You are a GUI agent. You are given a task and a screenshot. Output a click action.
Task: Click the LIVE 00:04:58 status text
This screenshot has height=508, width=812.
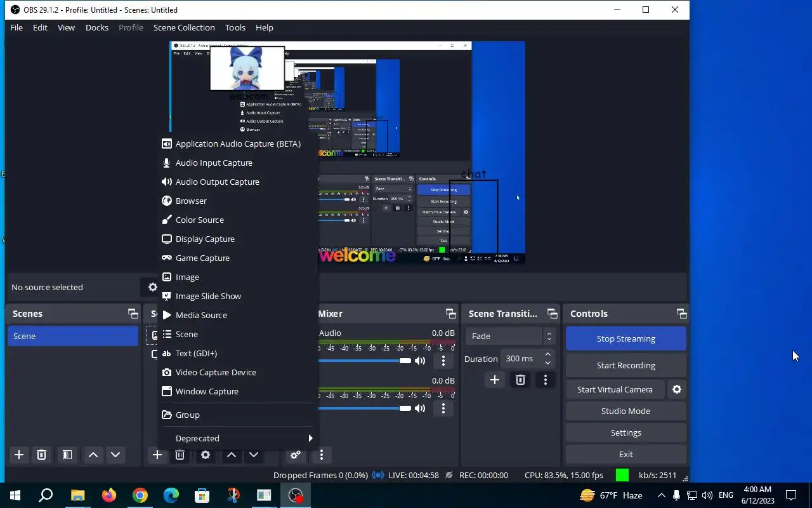coord(413,475)
